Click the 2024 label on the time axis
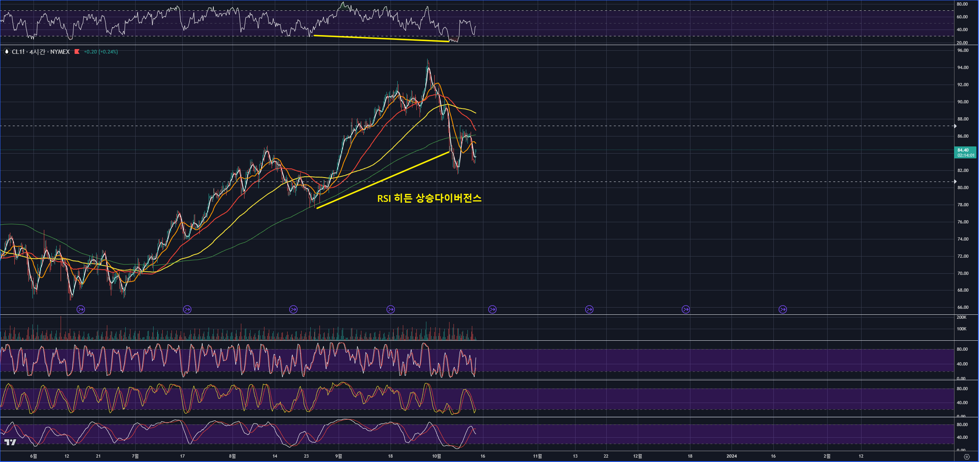Image resolution: width=980 pixels, height=462 pixels. tap(732, 456)
